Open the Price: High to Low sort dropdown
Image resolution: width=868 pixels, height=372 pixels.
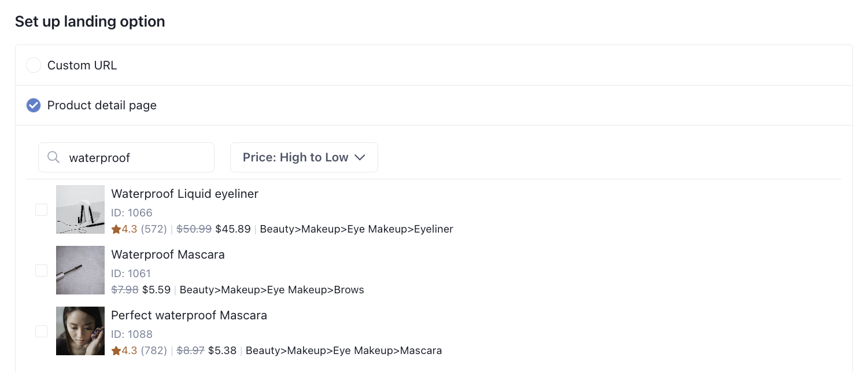pos(304,157)
